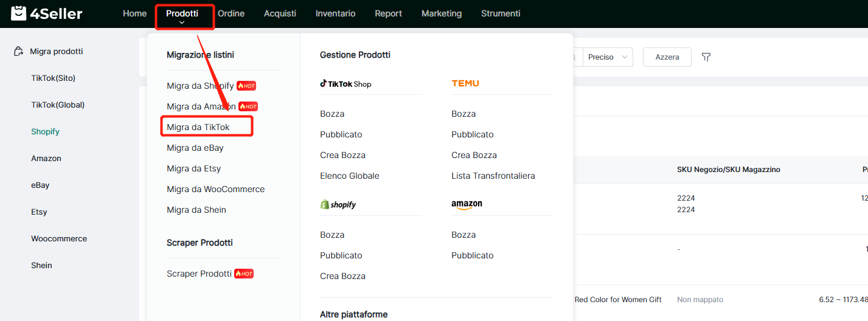Click SKU Negozio/SKU Magazzino column header
Image resolution: width=868 pixels, height=321 pixels.
pyautogui.click(x=728, y=170)
